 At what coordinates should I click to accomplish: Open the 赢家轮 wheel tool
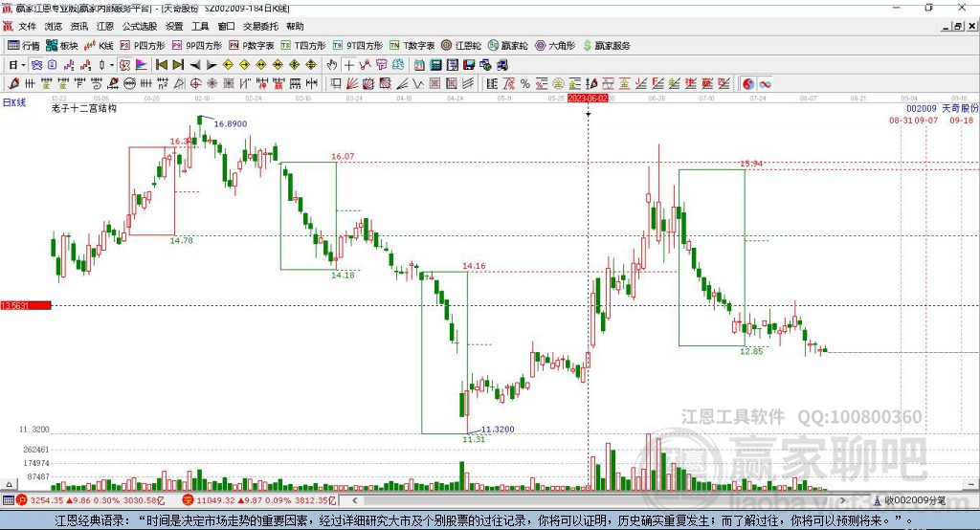pyautogui.click(x=508, y=46)
